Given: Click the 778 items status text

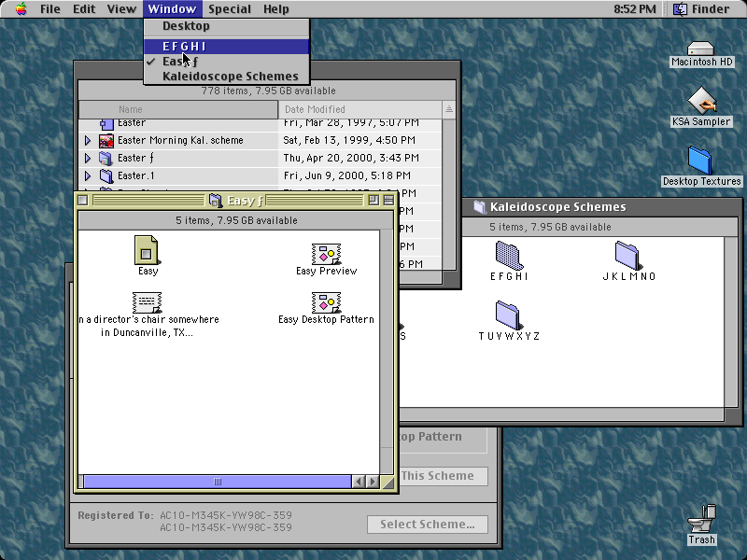Looking at the screenshot, I should pos(268,91).
